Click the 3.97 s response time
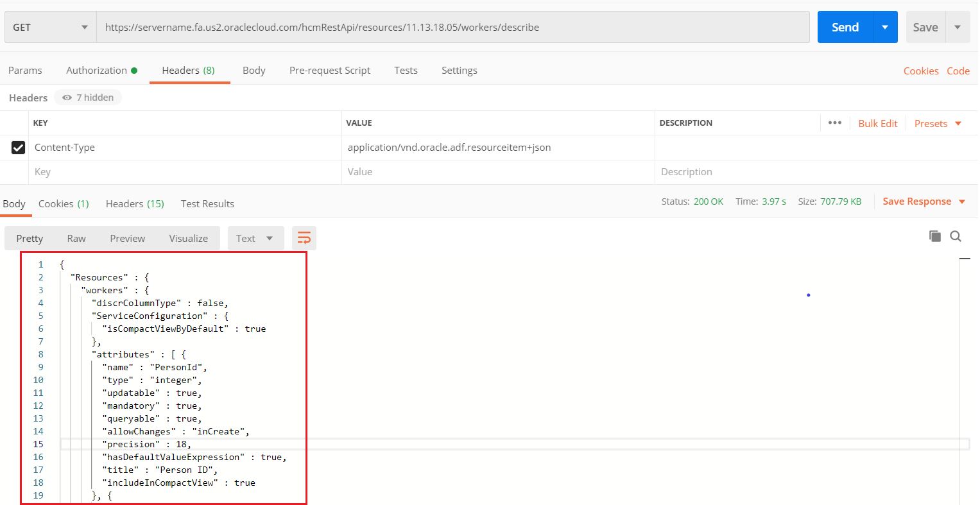Viewport: 980px width, 505px height. 774,201
